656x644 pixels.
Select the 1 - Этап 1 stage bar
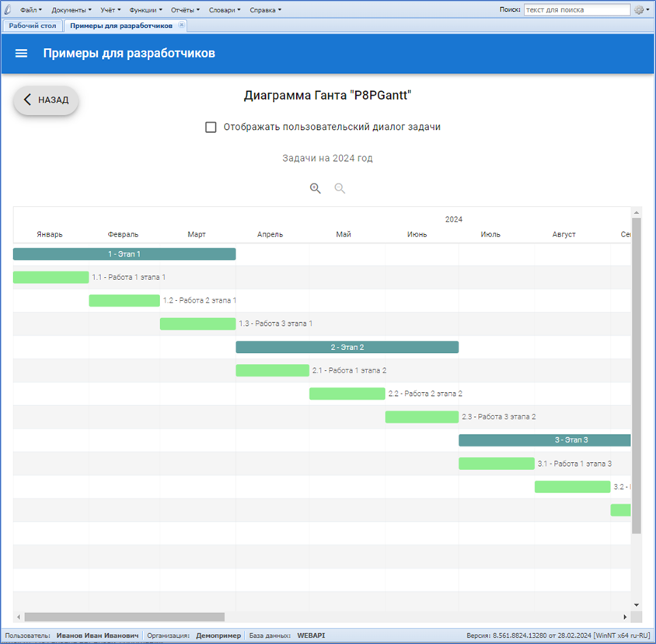[124, 254]
